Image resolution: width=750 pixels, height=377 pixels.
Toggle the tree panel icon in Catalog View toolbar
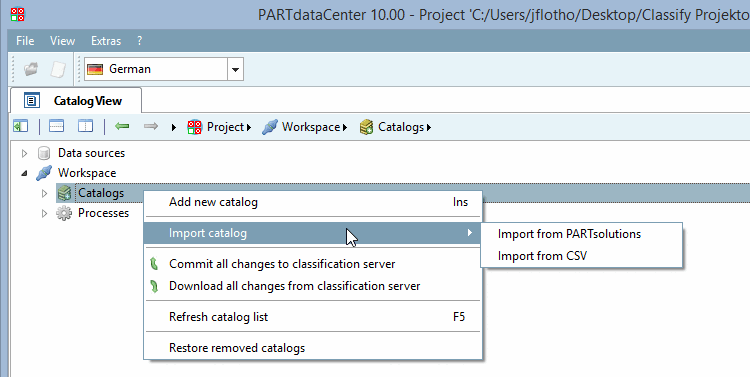[x=21, y=127]
